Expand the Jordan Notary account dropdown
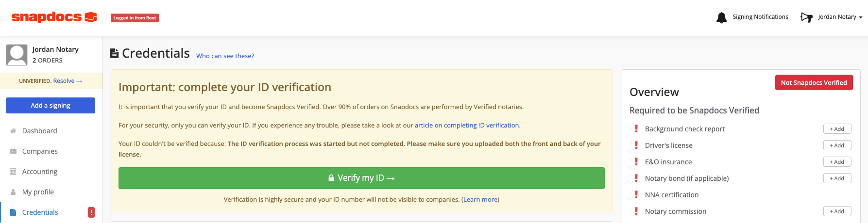868x223 pixels. (x=840, y=17)
